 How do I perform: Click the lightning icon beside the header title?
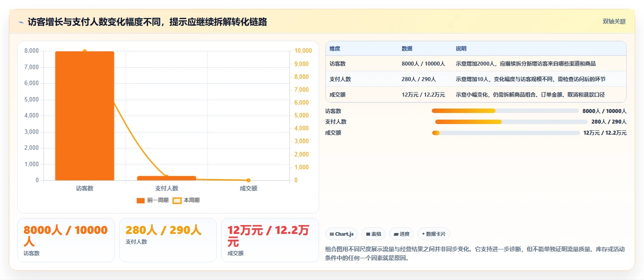pos(21,22)
